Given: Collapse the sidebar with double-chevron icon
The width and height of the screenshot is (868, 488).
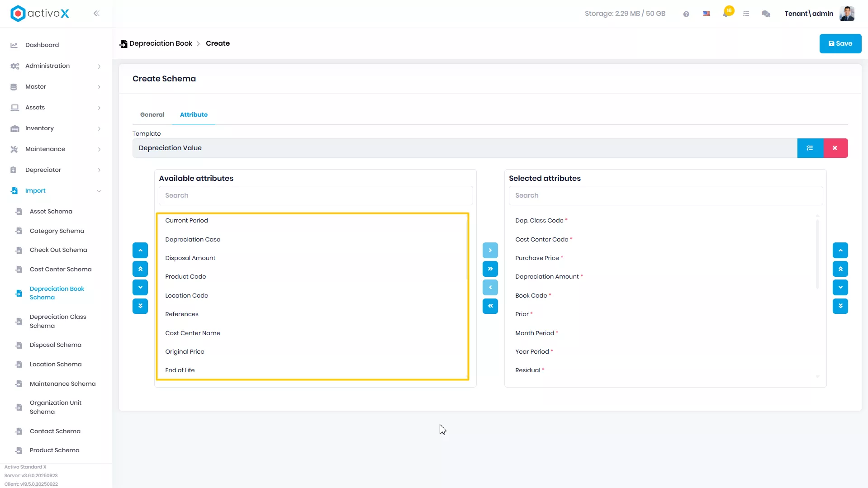Looking at the screenshot, I should point(96,14).
